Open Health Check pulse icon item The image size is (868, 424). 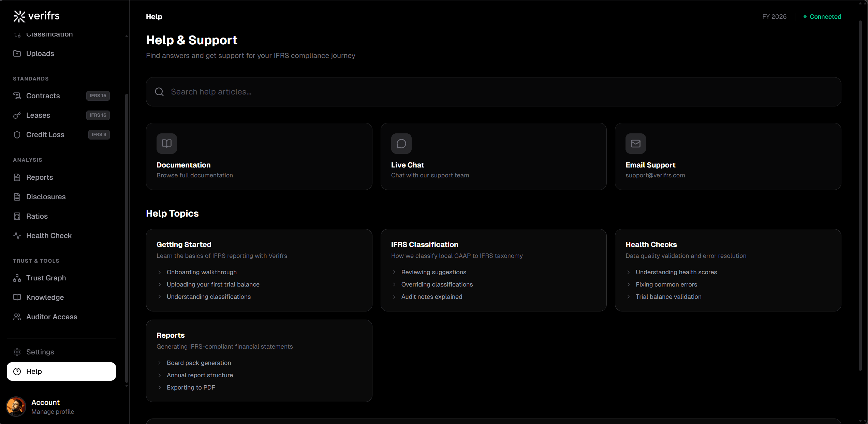click(17, 236)
